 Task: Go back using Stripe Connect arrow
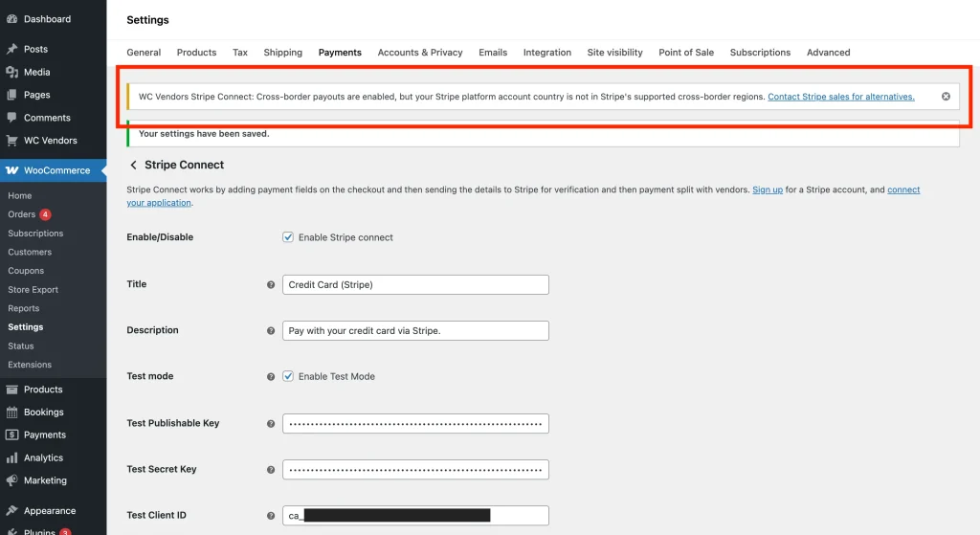pos(133,165)
